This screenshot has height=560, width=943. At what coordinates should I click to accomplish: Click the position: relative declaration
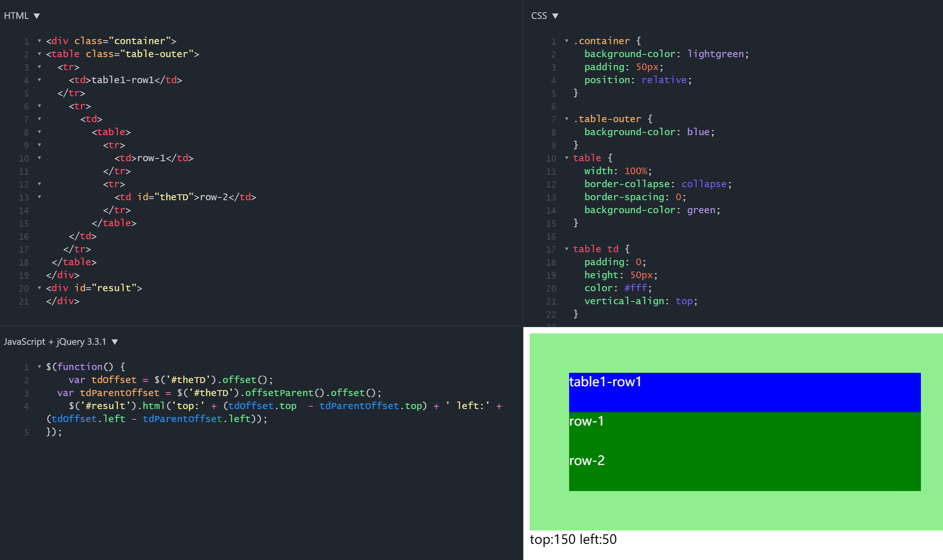(638, 80)
